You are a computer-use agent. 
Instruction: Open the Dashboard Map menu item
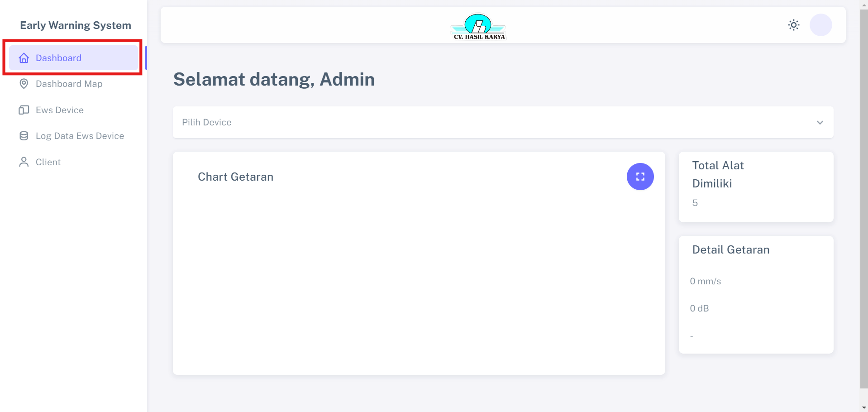(69, 84)
